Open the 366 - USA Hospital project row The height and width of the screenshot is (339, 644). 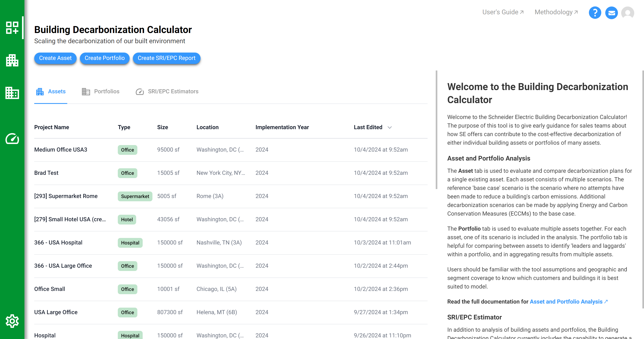pyautogui.click(x=58, y=242)
